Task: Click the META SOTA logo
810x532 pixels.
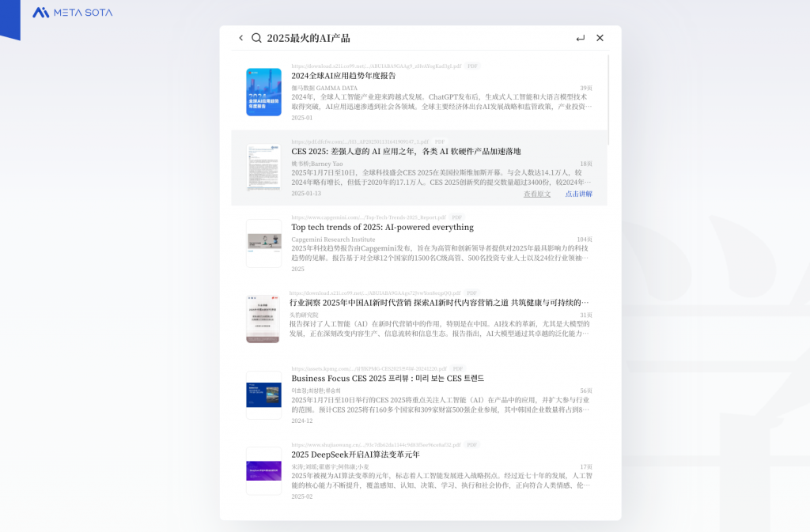Action: click(x=72, y=13)
